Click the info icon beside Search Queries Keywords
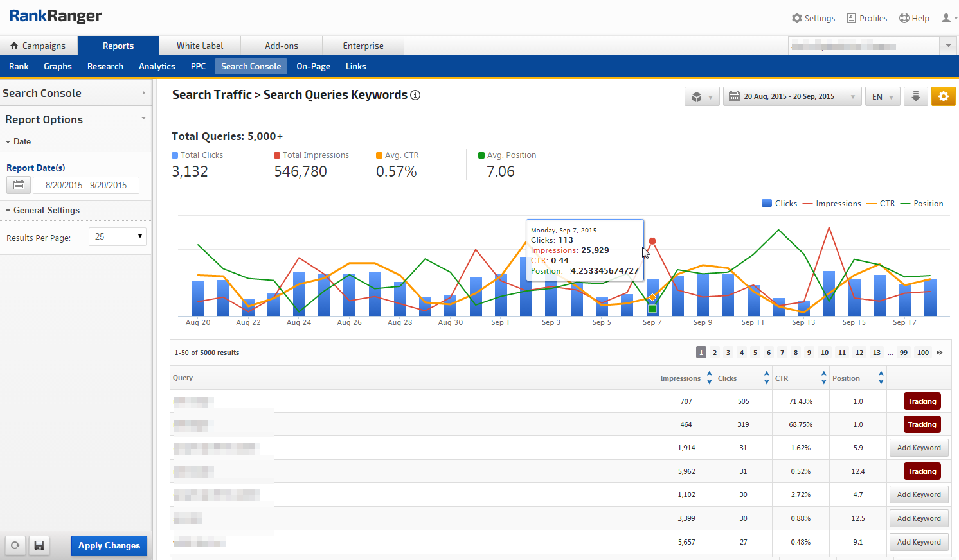 (415, 95)
